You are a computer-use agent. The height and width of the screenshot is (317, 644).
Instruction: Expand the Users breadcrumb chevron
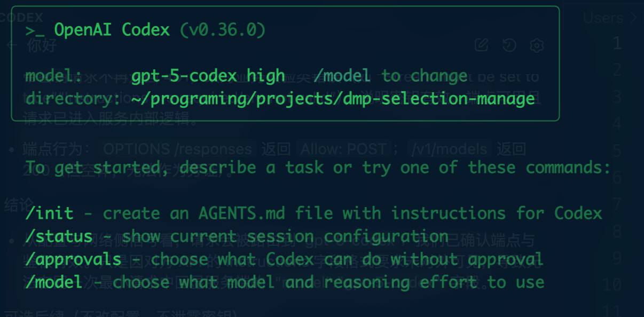pyautogui.click(x=634, y=18)
